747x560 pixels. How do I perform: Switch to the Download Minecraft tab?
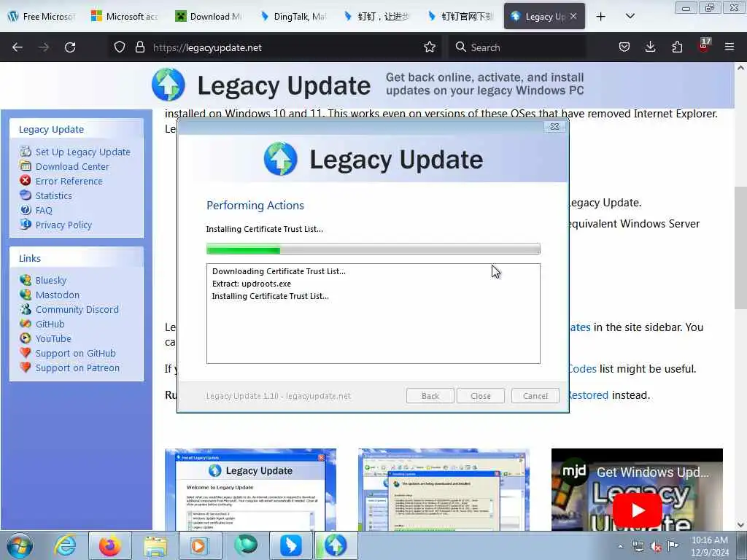point(208,17)
